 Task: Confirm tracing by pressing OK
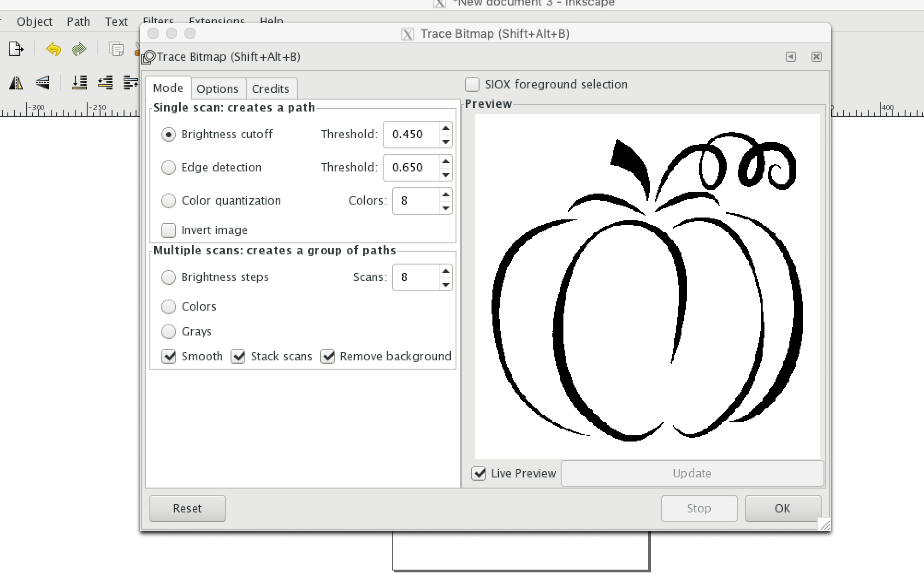click(x=782, y=508)
